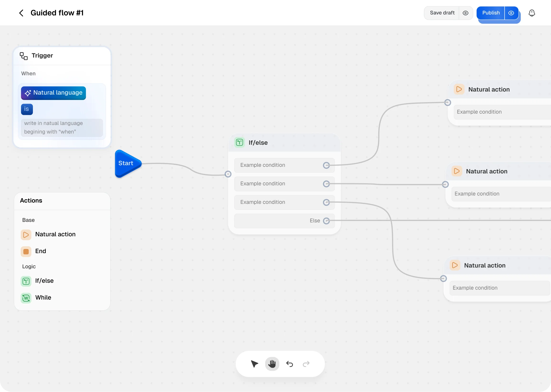
Task: Open the 'is' operator chip
Action: click(27, 109)
